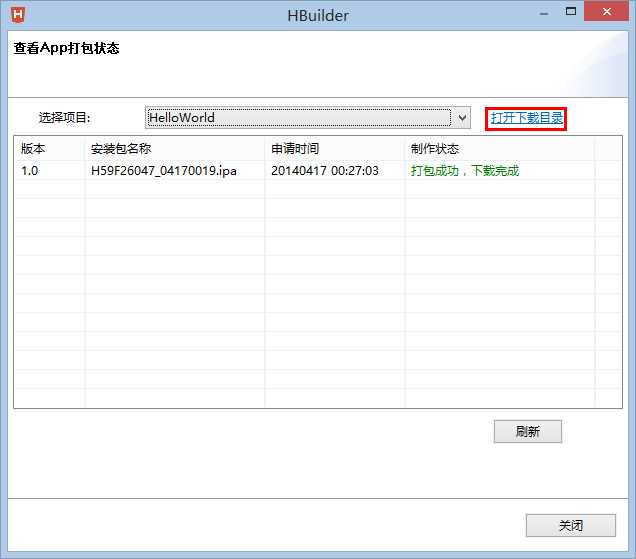Screen dimensions: 636x559
Task: Close the HBuilder window with X
Action: point(606,11)
